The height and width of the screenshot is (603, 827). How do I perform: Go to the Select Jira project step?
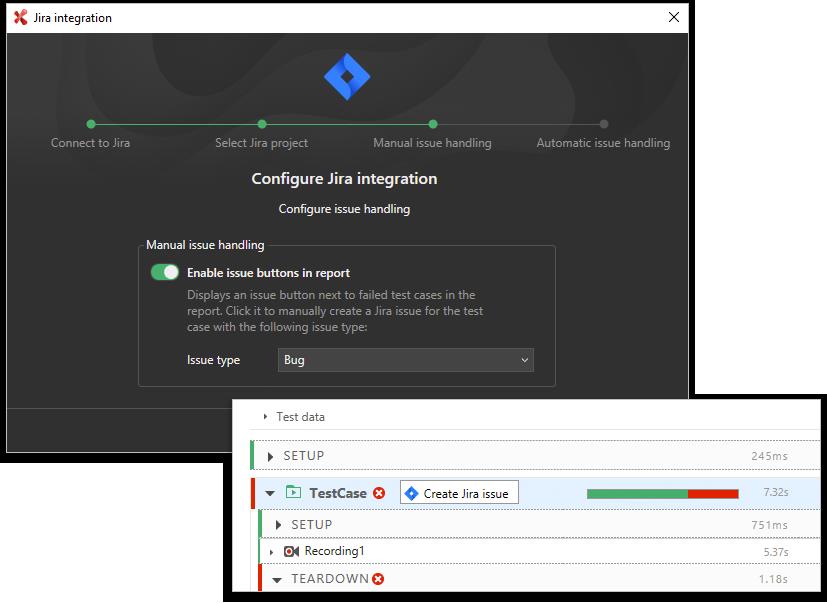[262, 143]
